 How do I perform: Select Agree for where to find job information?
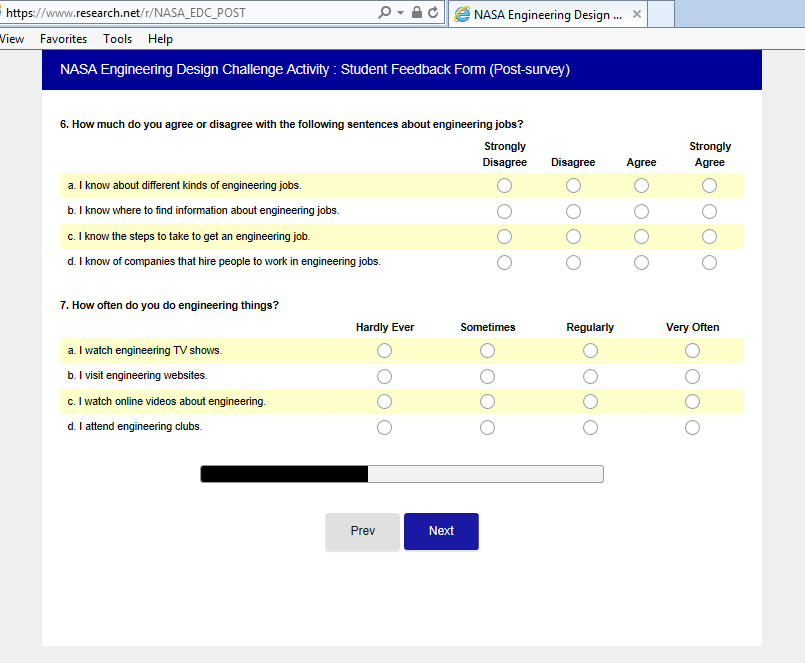click(641, 211)
